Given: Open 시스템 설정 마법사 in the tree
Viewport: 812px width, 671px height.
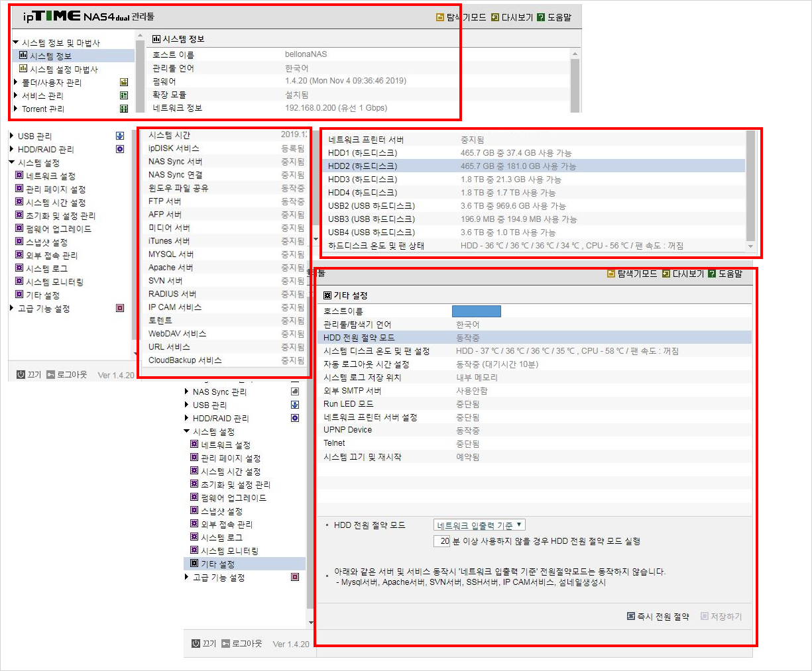Looking at the screenshot, I should [x=58, y=69].
